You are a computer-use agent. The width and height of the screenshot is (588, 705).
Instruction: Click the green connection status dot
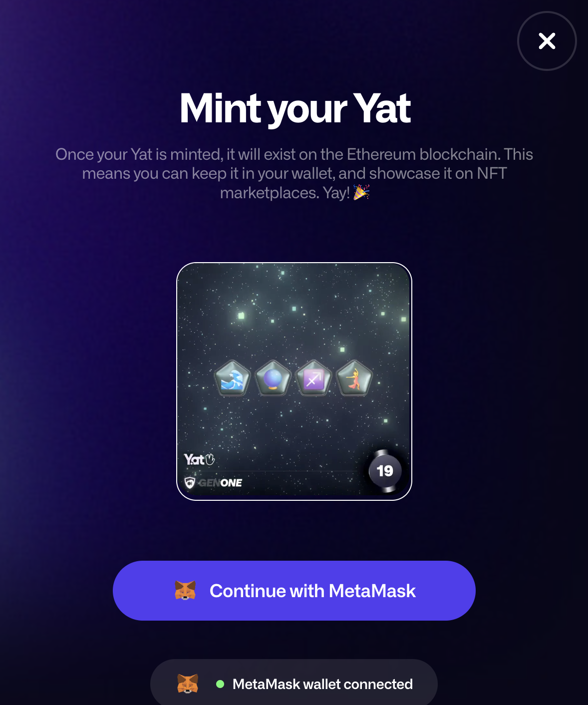tap(220, 684)
